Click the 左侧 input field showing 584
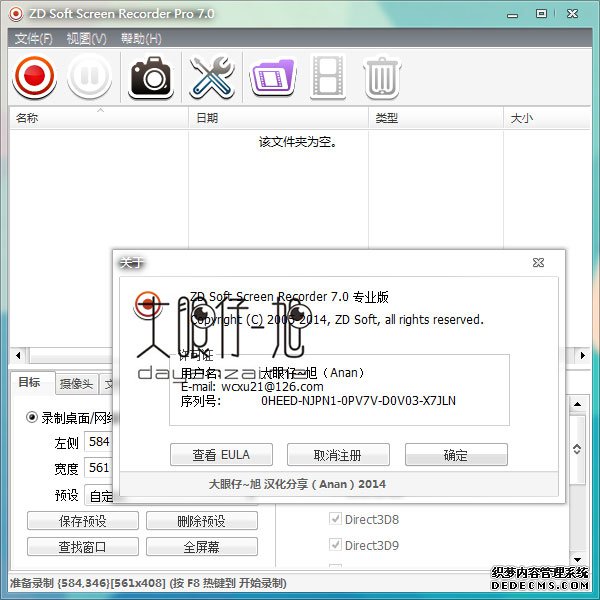600x600 pixels. pyautogui.click(x=99, y=442)
